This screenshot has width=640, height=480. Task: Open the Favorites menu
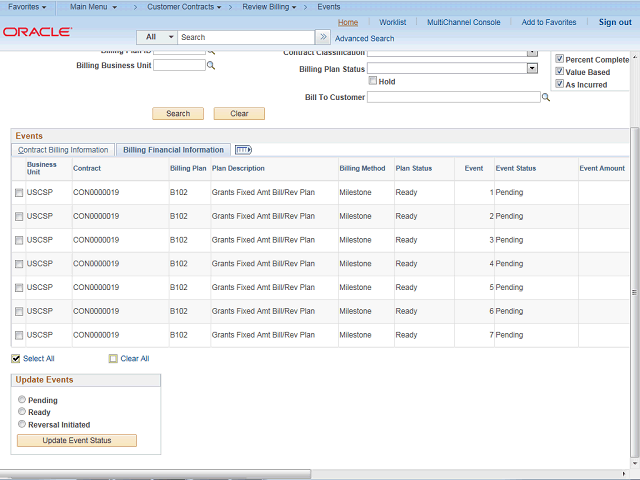[28, 7]
